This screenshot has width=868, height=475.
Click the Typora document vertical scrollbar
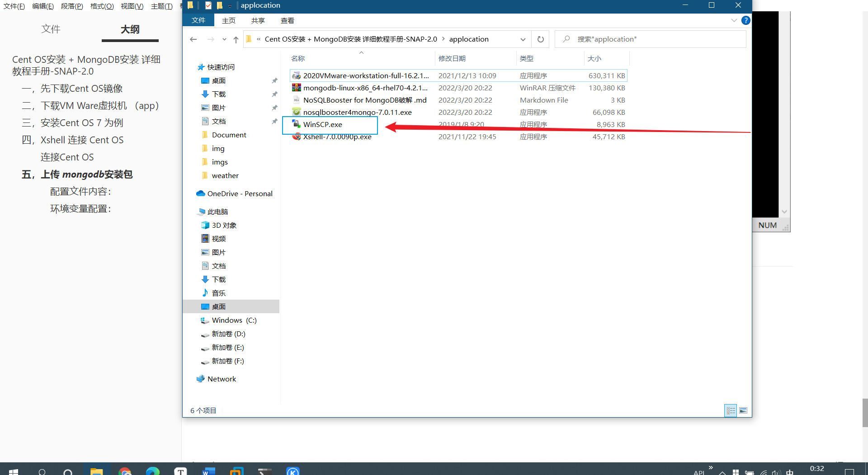coord(865,413)
